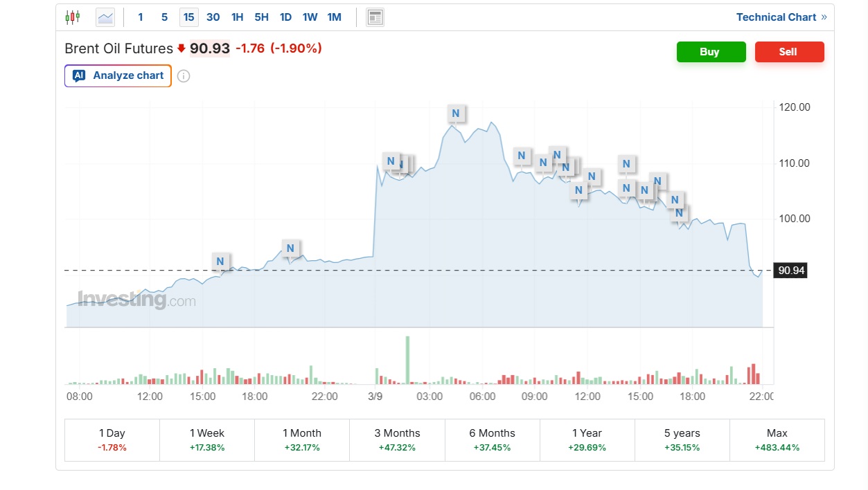Open the news marker at chart peak
Screen dimensions: 868x490
pyautogui.click(x=456, y=114)
